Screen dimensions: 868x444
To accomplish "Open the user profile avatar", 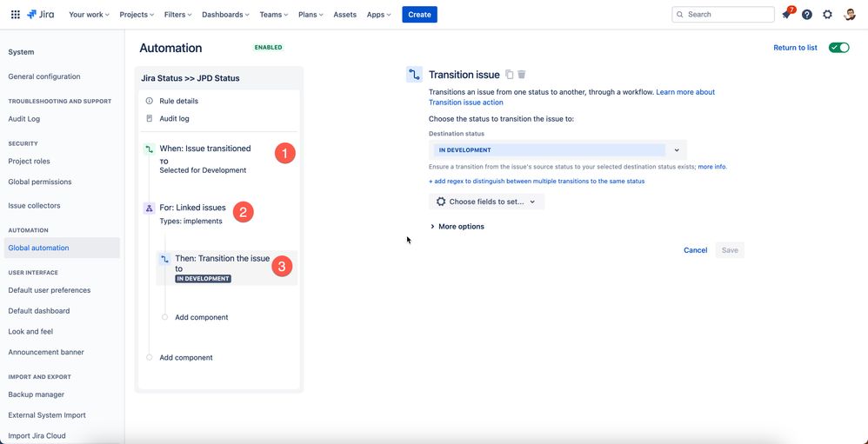I will 850,15.
